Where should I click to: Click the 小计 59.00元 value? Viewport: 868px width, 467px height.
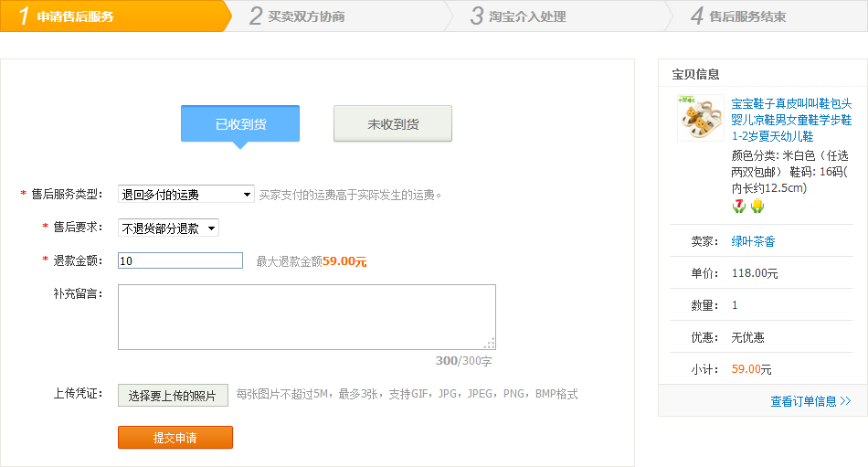pyautogui.click(x=751, y=369)
